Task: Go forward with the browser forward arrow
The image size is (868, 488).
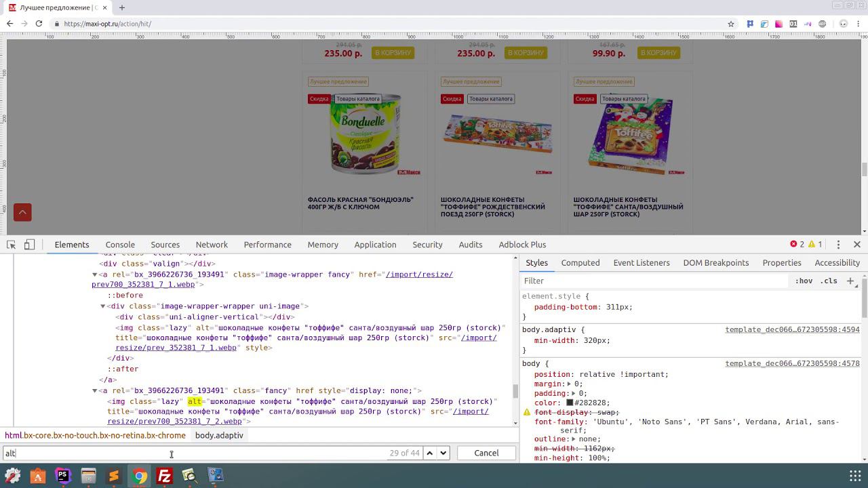Action: (24, 24)
